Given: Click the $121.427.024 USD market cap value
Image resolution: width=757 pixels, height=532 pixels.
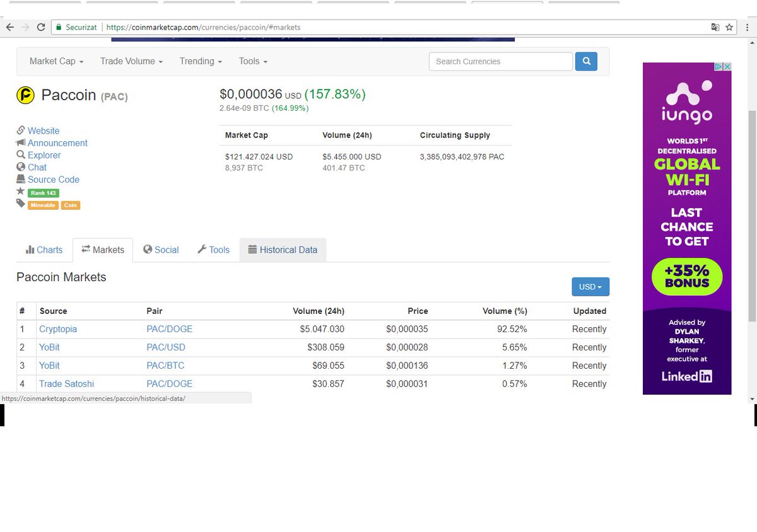Looking at the screenshot, I should tap(259, 156).
